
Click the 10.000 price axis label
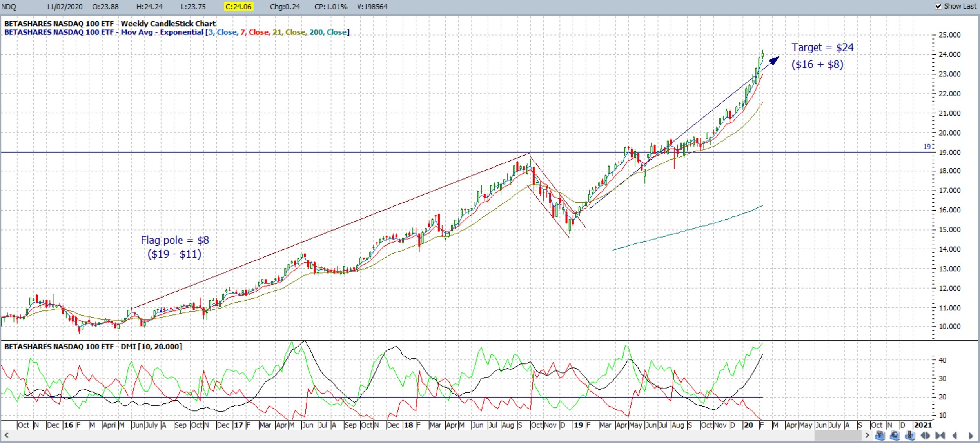(949, 326)
